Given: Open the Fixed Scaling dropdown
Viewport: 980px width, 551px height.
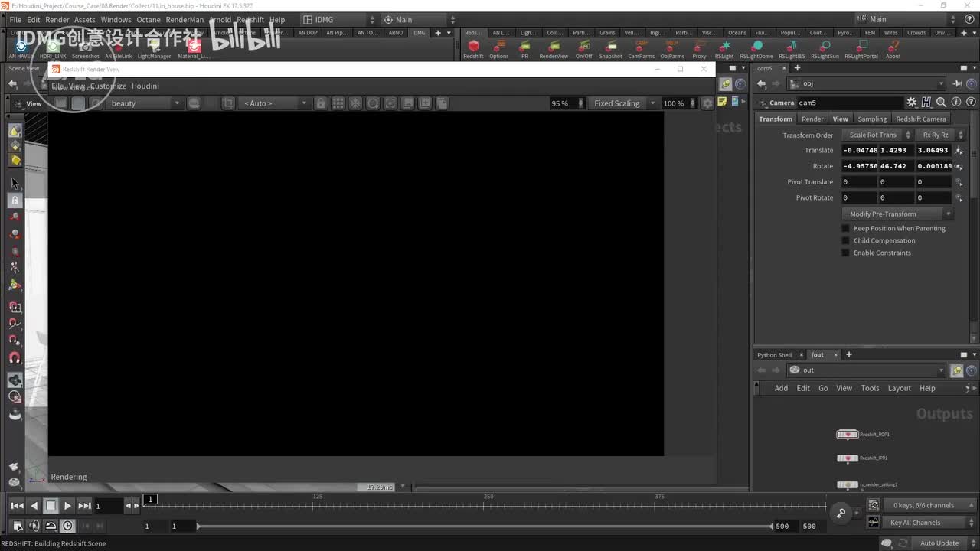Looking at the screenshot, I should point(623,103).
